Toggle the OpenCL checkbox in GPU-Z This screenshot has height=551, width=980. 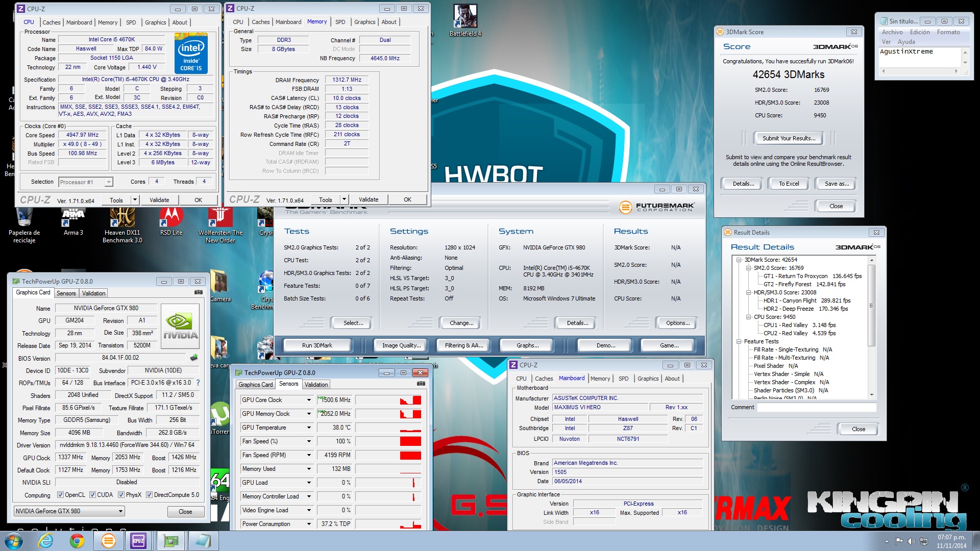[61, 495]
